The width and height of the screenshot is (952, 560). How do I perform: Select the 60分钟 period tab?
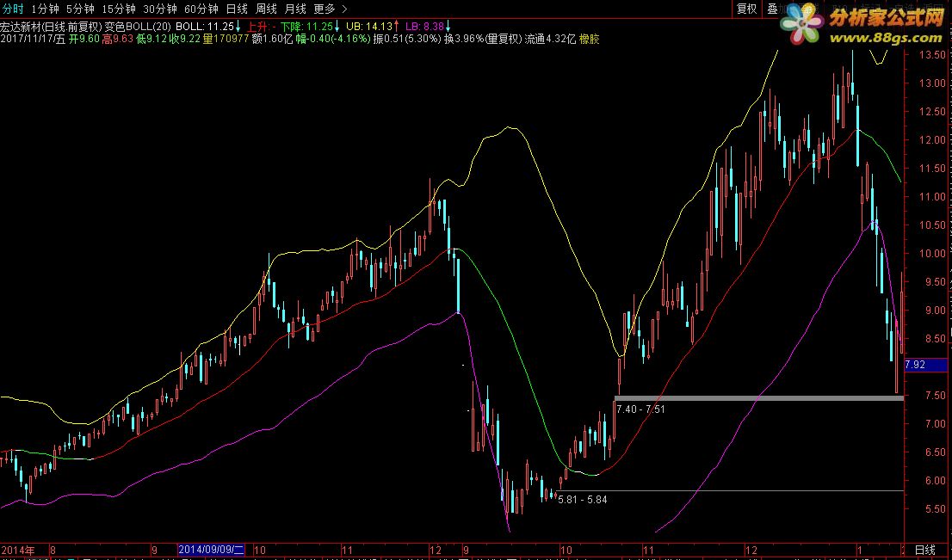click(x=201, y=9)
